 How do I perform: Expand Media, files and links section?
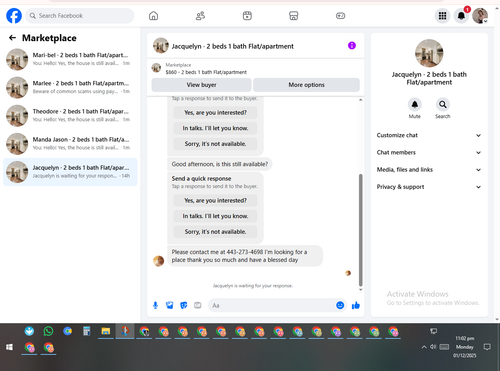point(429,170)
